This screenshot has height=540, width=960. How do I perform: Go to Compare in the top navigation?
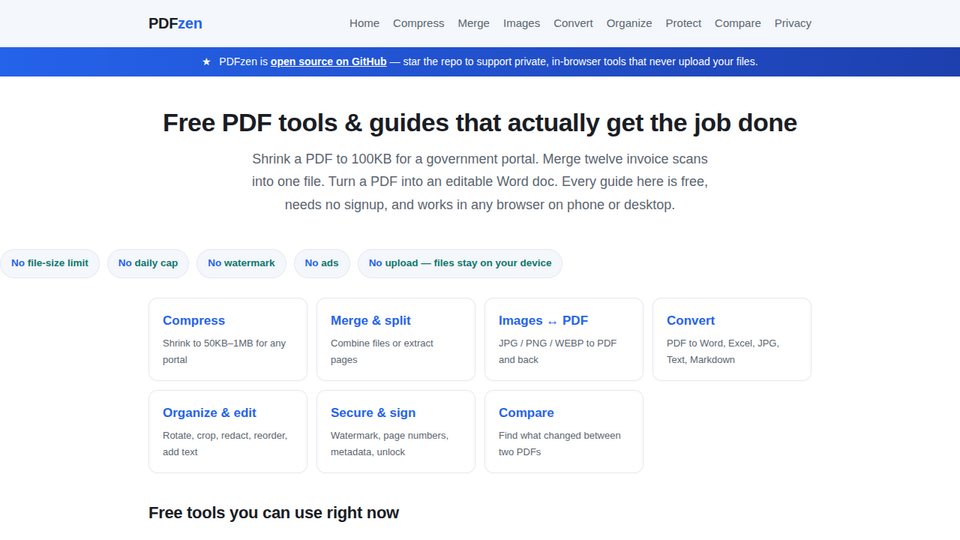click(738, 23)
